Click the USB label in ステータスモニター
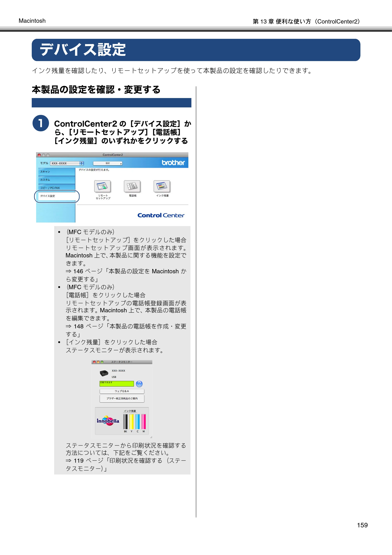Viewport: 392px width, 555px height. 114,377
